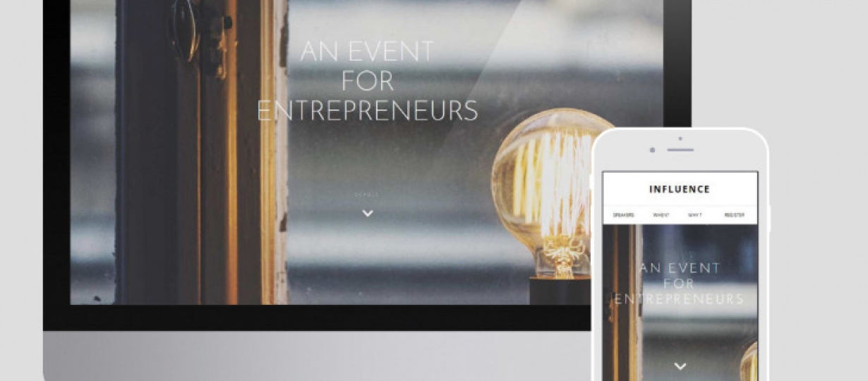Screen dimensions: 868x381
Task: Click the desktop headline An Event For Entrepreneurs
Action: point(367,81)
